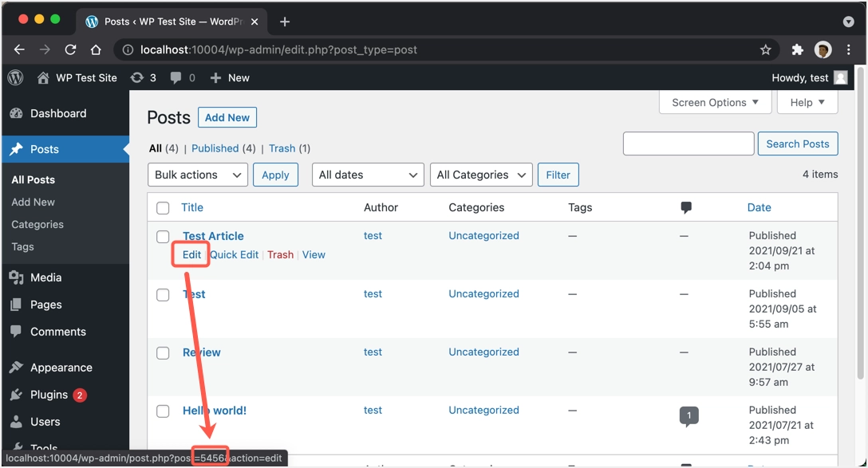Click the search posts text field
The height and width of the screenshot is (468, 868).
[x=688, y=144]
